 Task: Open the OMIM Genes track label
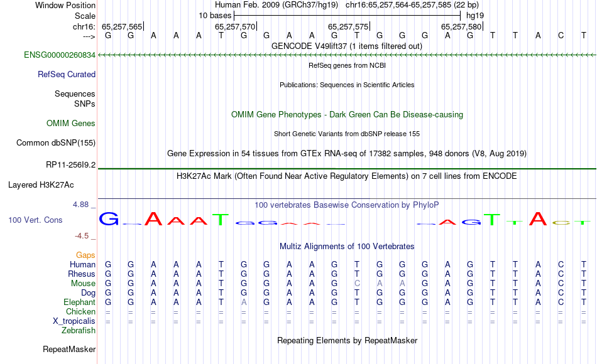coord(71,123)
